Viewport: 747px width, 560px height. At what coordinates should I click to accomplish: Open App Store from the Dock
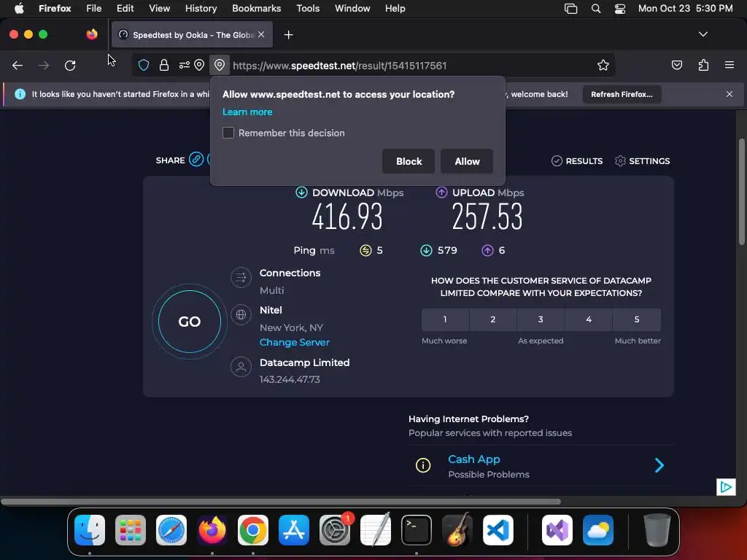[294, 530]
